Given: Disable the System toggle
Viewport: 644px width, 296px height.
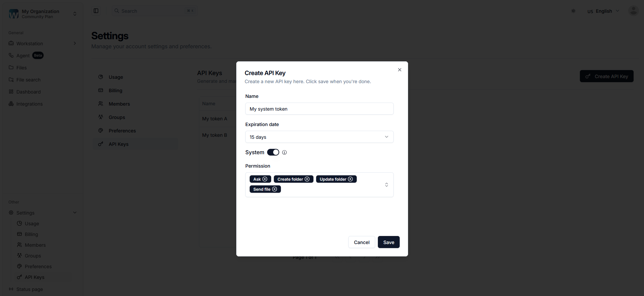Looking at the screenshot, I should [x=273, y=152].
